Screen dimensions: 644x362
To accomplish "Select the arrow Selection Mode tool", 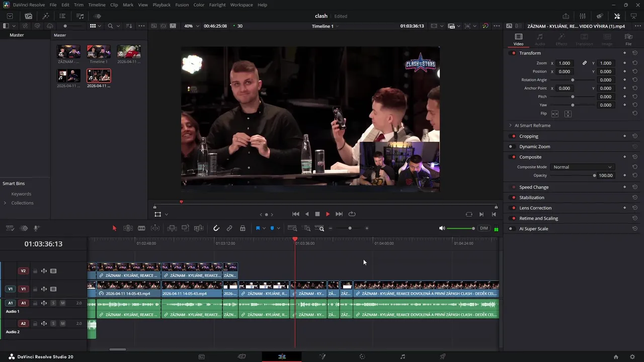I will pyautogui.click(x=114, y=228).
